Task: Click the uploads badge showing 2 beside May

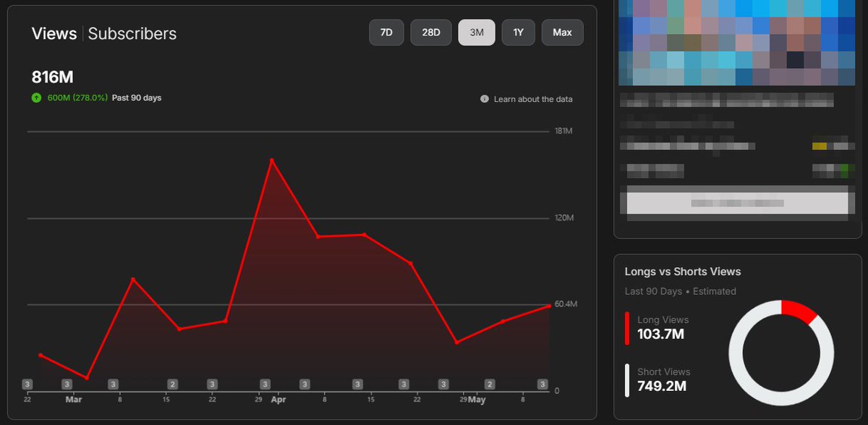Action: [x=490, y=384]
